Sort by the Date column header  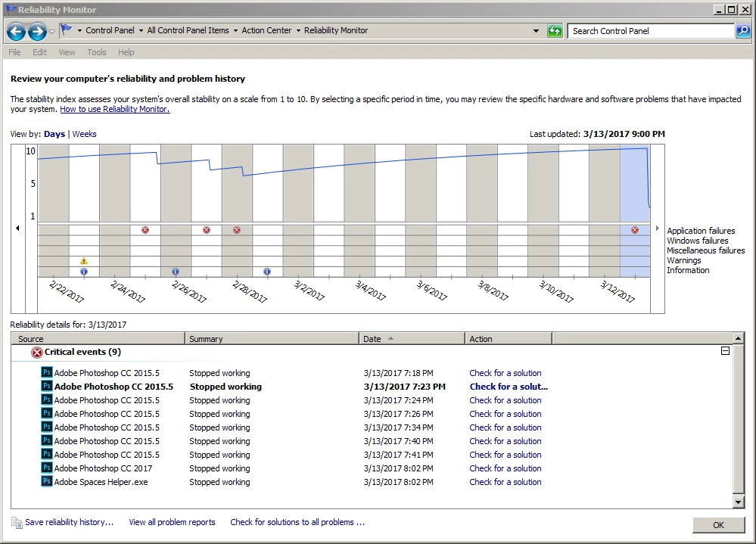click(x=412, y=339)
